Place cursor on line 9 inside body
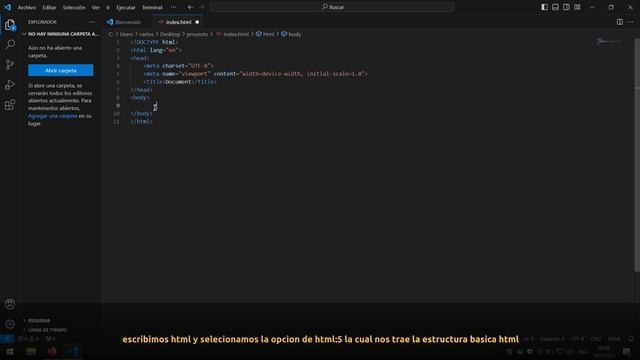The image size is (640, 360). click(359, 105)
